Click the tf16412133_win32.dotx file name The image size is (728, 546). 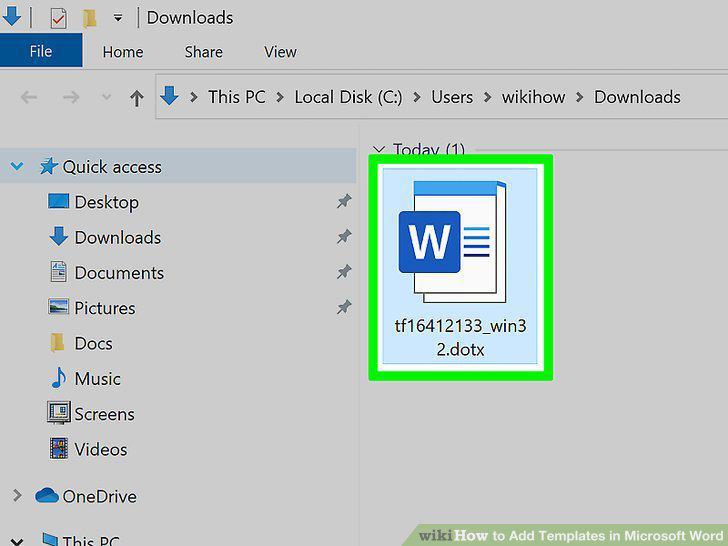tap(460, 338)
